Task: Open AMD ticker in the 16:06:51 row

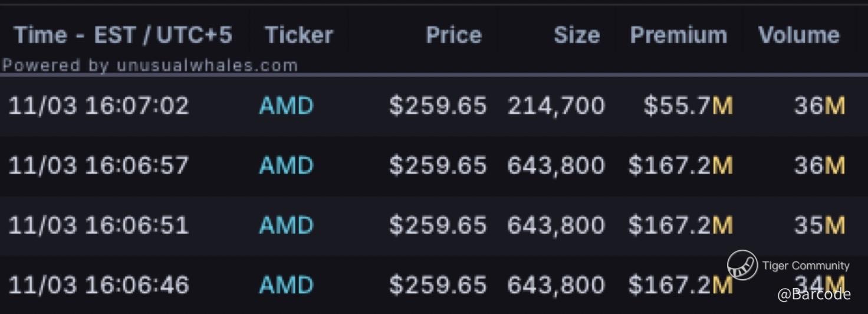Action: point(286,225)
